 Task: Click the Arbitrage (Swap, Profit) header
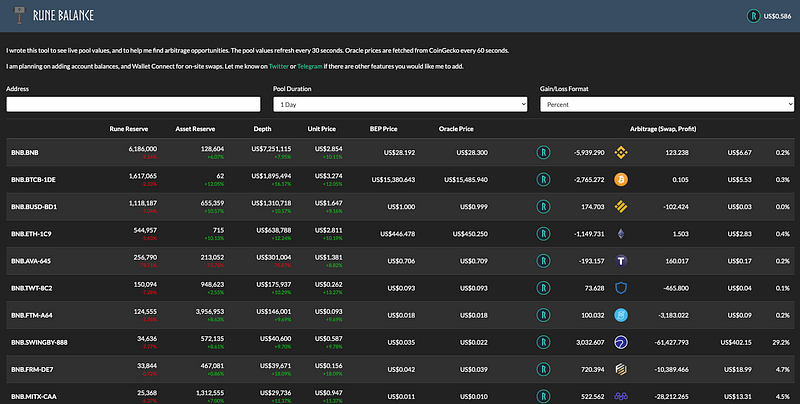[x=663, y=129]
